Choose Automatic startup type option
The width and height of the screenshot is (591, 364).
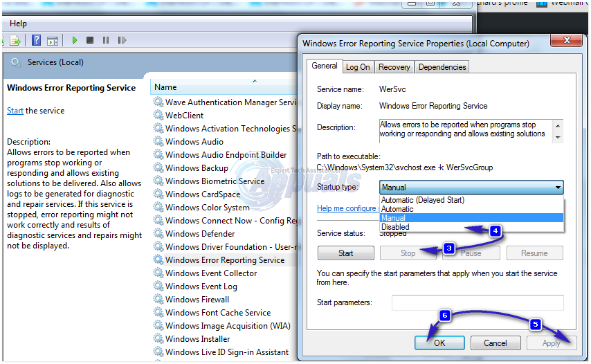[x=471, y=209]
